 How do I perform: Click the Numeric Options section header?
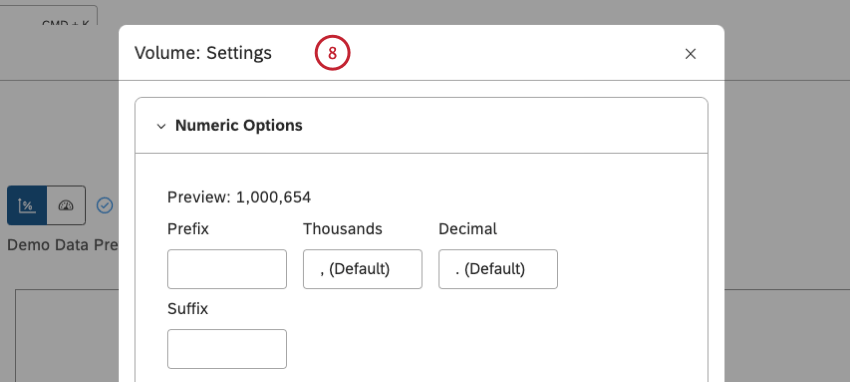point(421,126)
